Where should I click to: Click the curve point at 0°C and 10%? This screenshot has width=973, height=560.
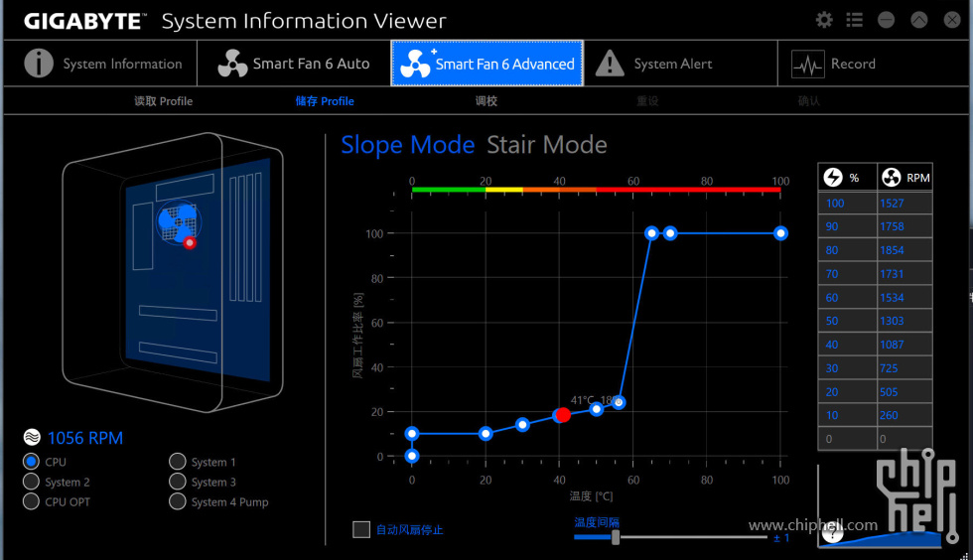click(x=412, y=433)
